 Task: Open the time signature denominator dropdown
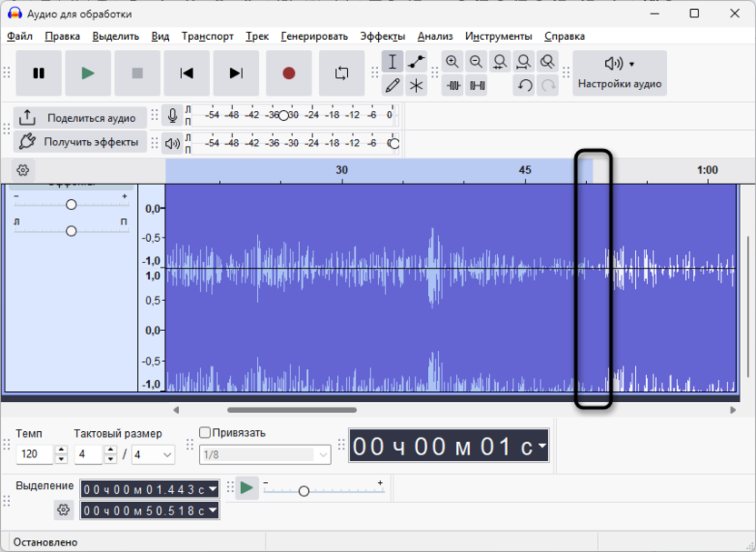tap(167, 455)
